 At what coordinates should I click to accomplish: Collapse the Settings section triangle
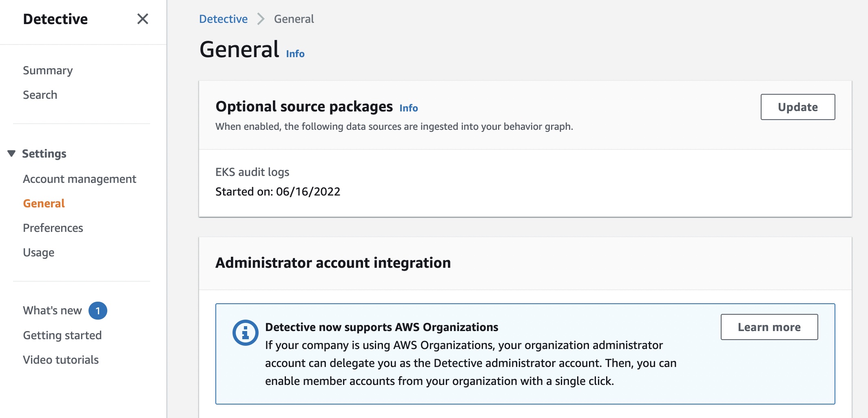tap(11, 153)
